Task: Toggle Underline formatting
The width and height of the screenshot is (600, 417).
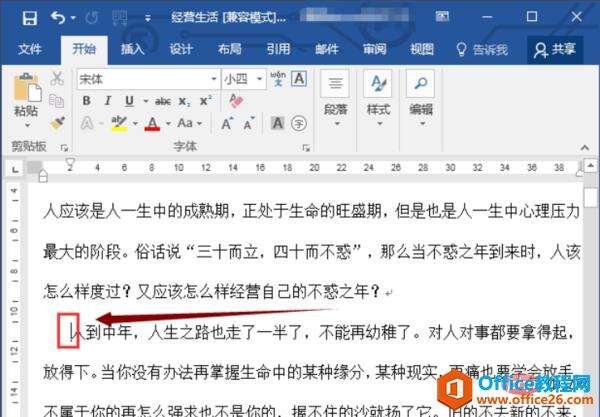Action: coord(129,101)
